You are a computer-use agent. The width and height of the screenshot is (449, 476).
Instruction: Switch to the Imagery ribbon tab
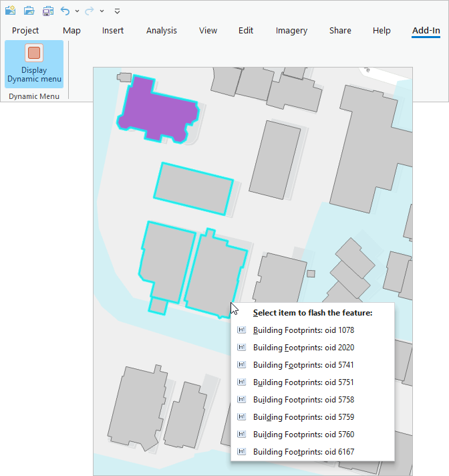(291, 31)
